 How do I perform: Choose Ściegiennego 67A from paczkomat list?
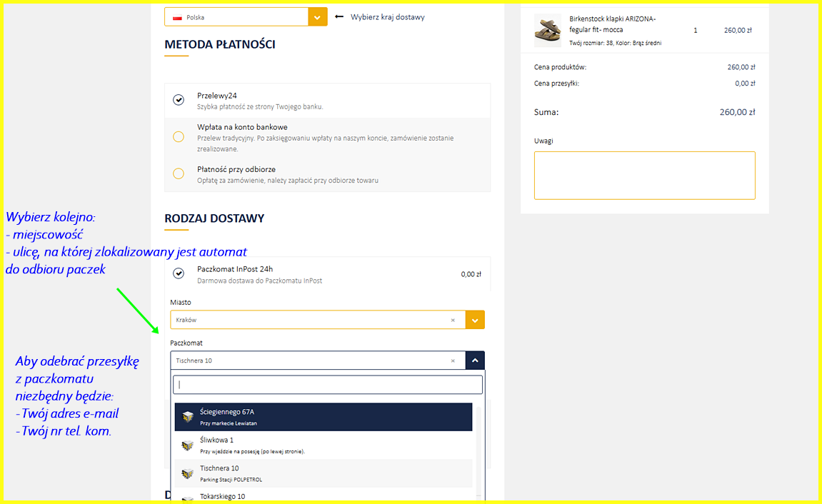coord(324,417)
